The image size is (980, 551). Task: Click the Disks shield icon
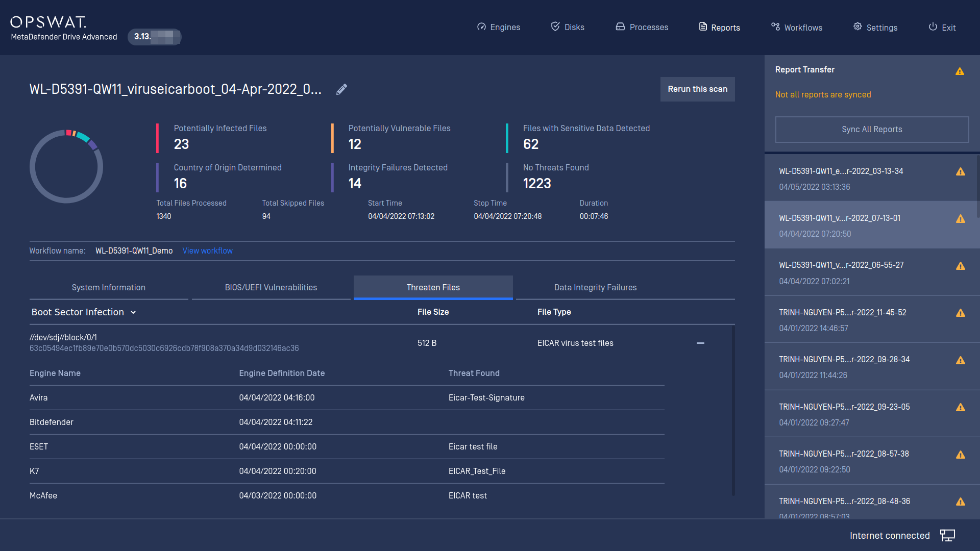pos(555,27)
